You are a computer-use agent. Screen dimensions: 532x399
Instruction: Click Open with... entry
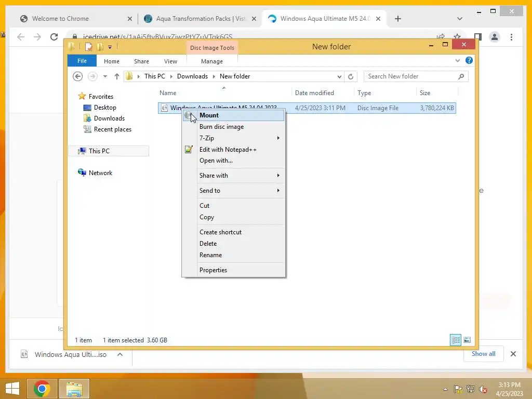pos(233,161)
